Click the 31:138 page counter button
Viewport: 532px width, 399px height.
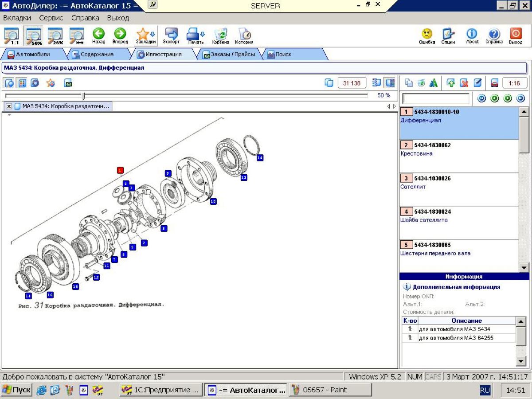352,83
